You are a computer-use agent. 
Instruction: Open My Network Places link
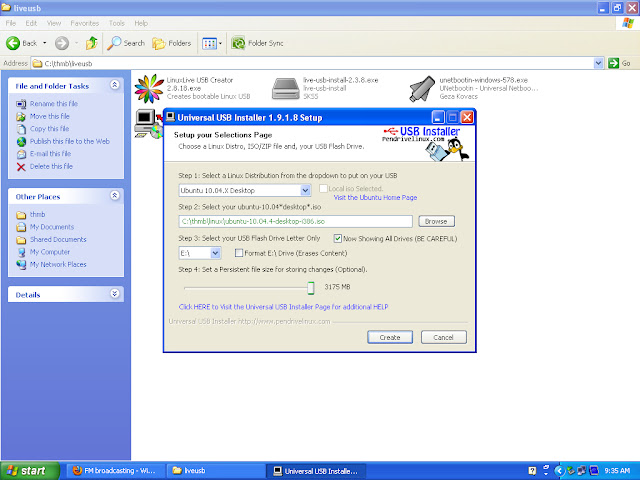tap(58, 264)
